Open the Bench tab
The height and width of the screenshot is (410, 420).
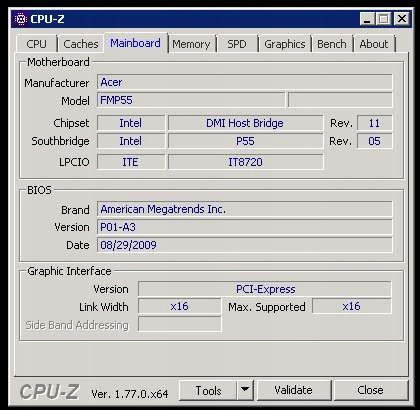[332, 44]
